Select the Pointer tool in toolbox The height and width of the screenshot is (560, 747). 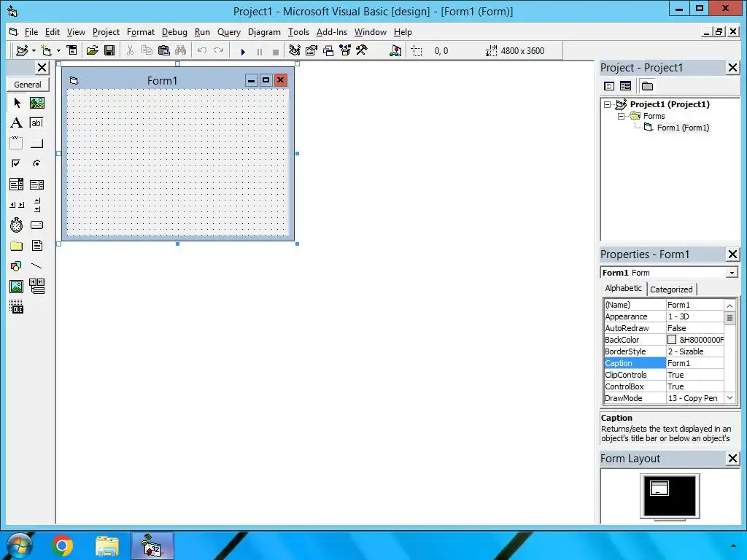(17, 103)
